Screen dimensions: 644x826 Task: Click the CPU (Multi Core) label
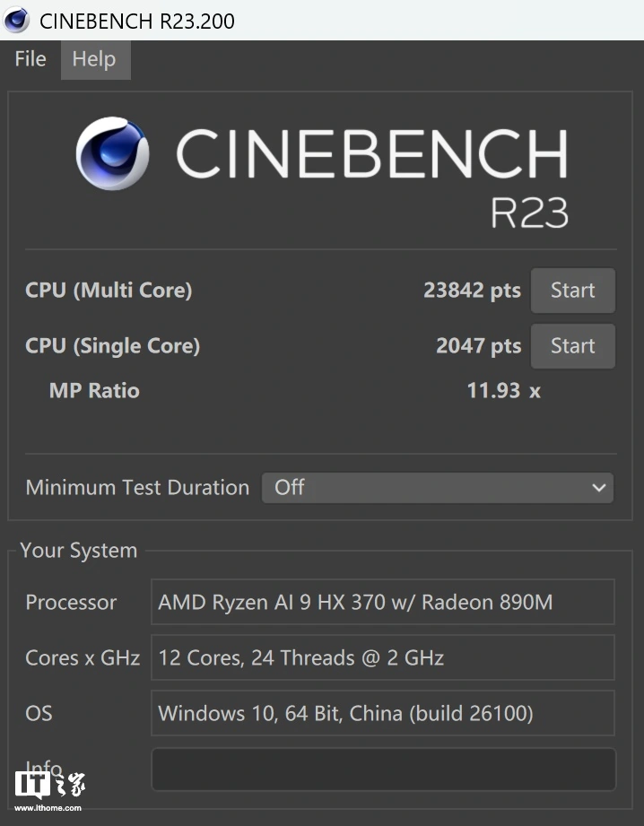pos(109,291)
